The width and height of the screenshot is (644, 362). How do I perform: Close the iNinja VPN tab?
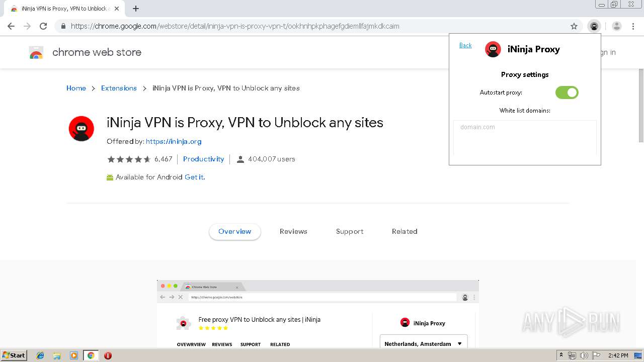117,9
